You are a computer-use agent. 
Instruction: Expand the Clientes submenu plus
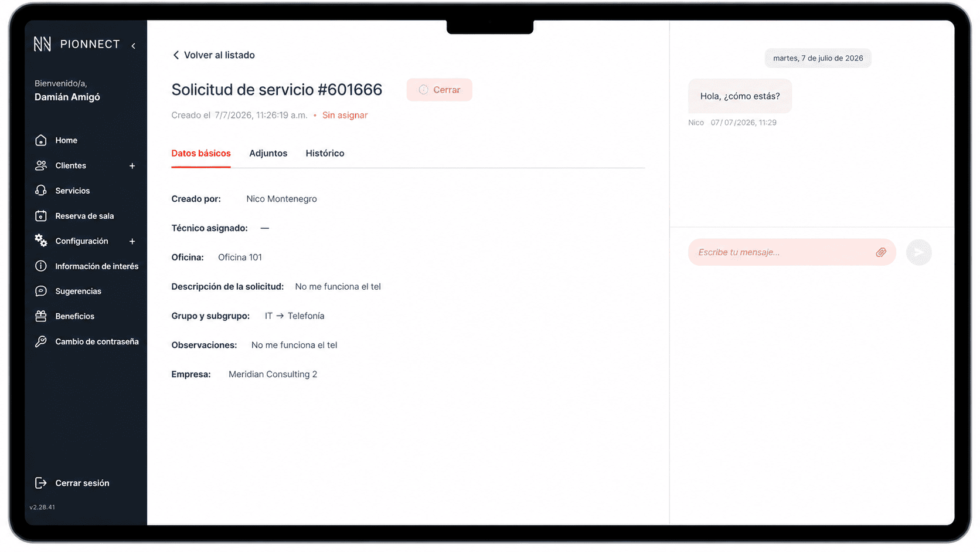tap(132, 166)
